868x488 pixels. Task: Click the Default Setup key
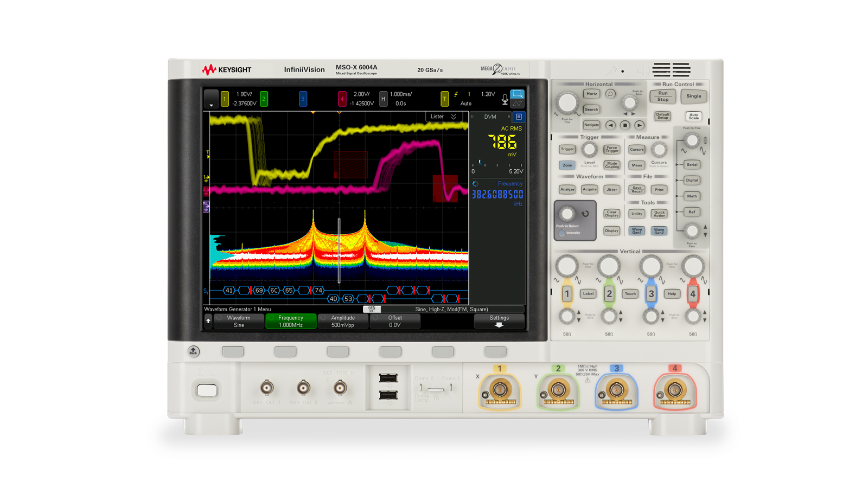[662, 116]
